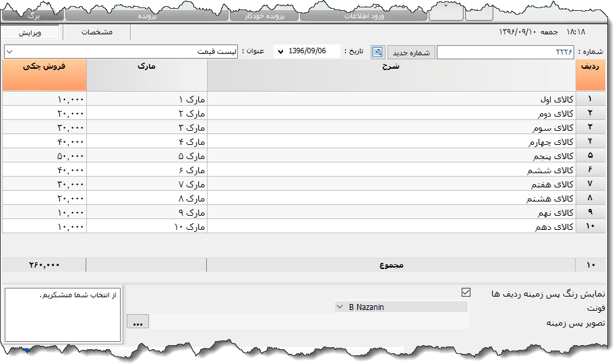Screen dimensions: 614x364
Task: Open the B Nazanin font dropdown
Action: 400,307
